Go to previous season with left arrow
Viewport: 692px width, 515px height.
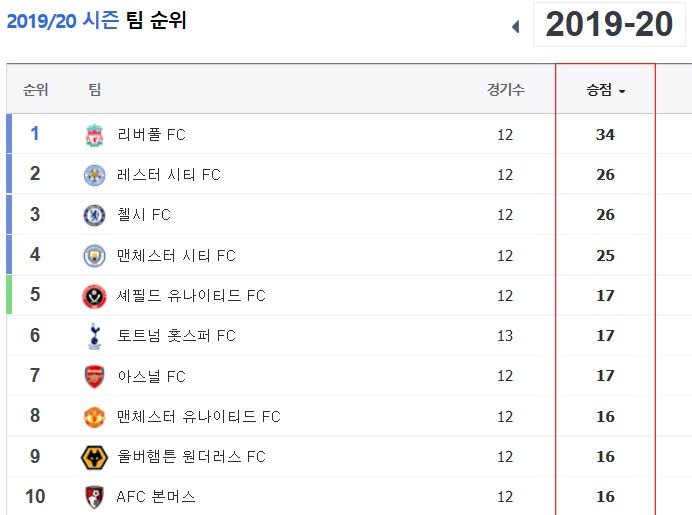click(516, 27)
